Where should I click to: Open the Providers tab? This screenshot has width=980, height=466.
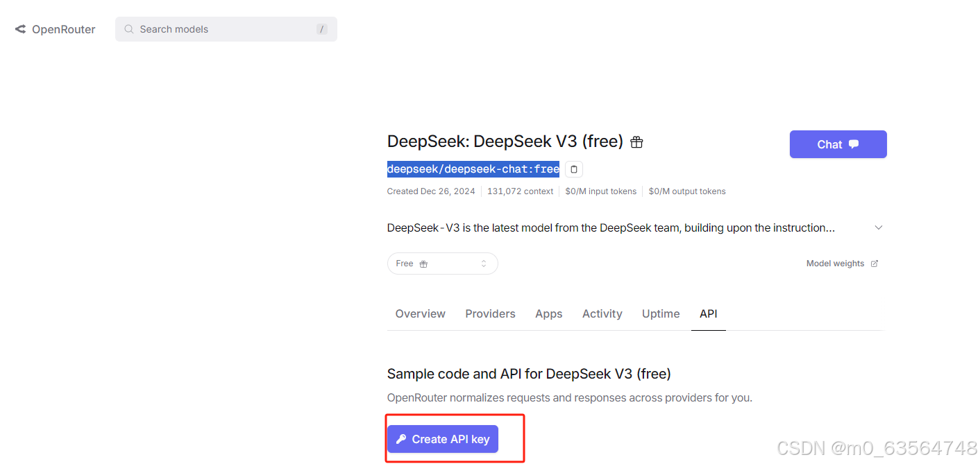click(491, 314)
